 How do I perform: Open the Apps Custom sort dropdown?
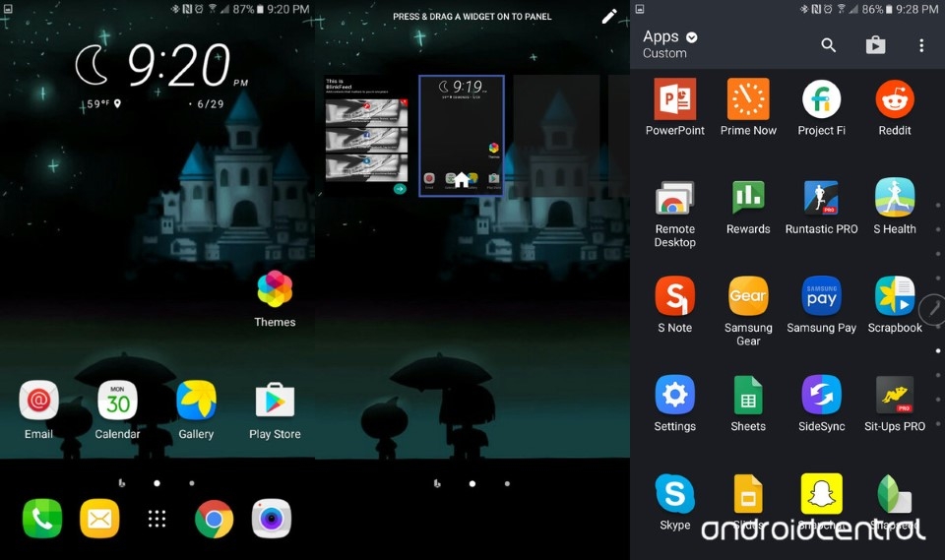670,44
